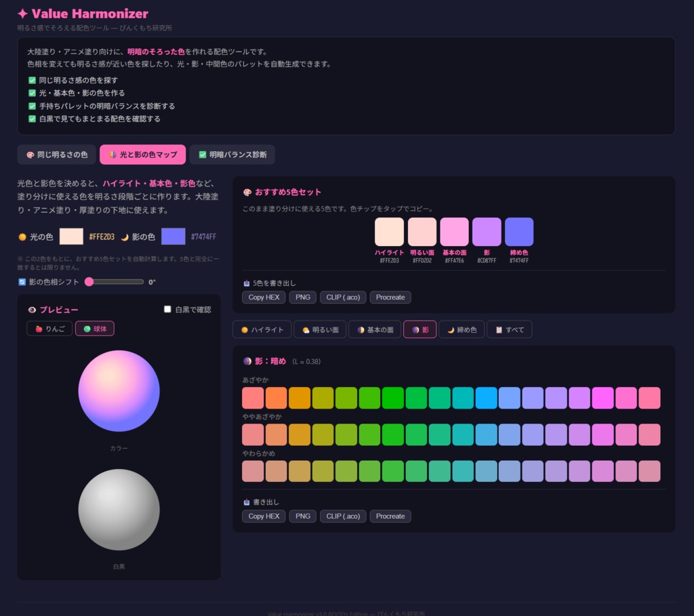
Task: Pick the first swatch in ややあざやか row
Action: pyautogui.click(x=253, y=434)
